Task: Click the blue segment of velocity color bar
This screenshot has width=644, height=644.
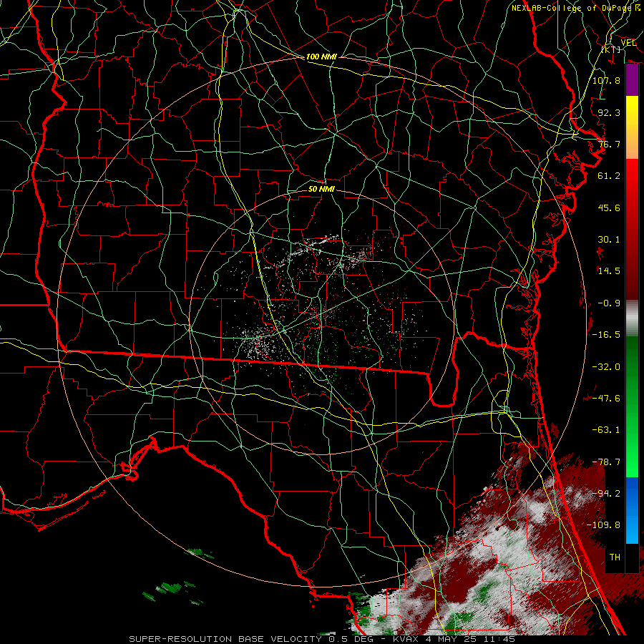Action: tap(632, 510)
